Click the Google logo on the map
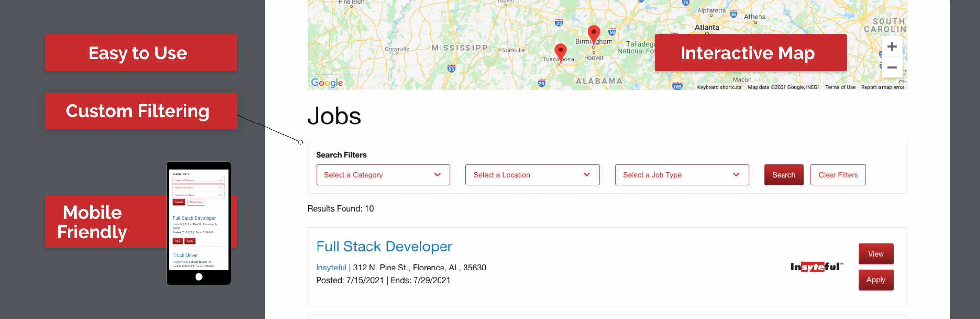This screenshot has height=319, width=980. tap(327, 83)
